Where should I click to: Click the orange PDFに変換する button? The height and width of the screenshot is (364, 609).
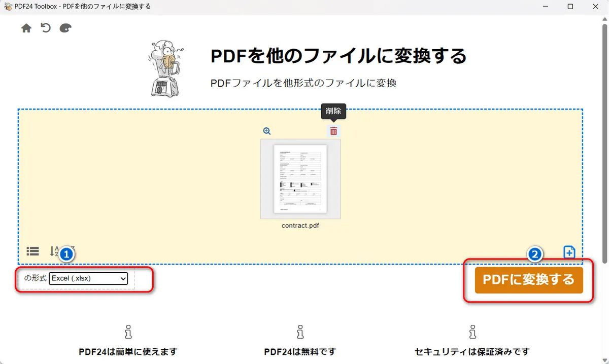point(529,280)
